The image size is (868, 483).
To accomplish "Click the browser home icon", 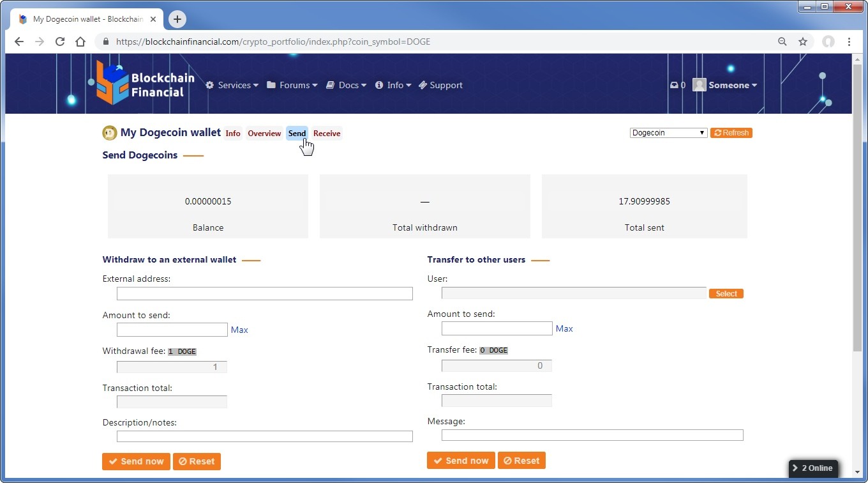I will (x=80, y=42).
